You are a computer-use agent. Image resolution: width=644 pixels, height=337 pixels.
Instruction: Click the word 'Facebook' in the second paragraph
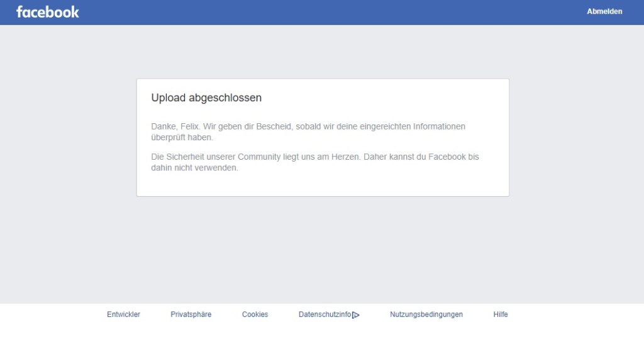[447, 157]
